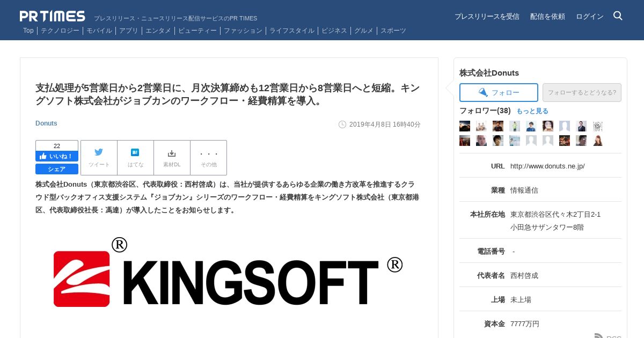Click プレスリリースを受信 link
Viewport: 644px width, 338px height.
[487, 17]
